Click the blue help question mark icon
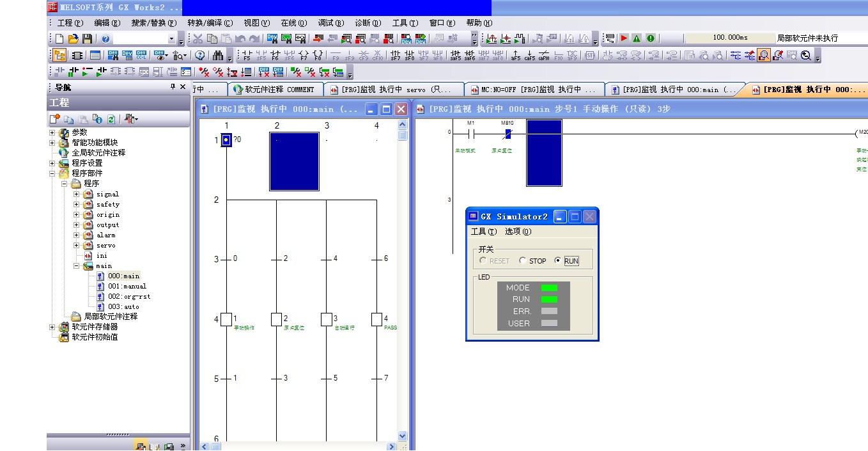Image resolution: width=868 pixels, height=451 pixels. click(x=105, y=39)
